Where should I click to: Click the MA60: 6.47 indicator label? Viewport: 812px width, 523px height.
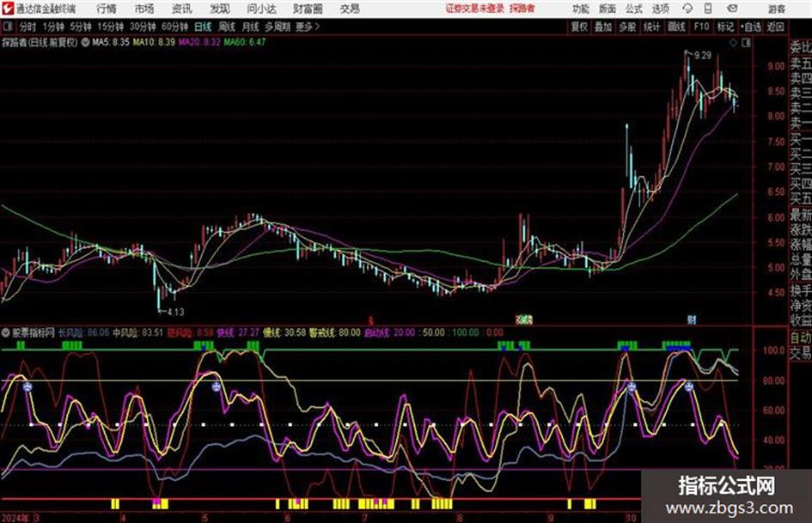click(244, 42)
